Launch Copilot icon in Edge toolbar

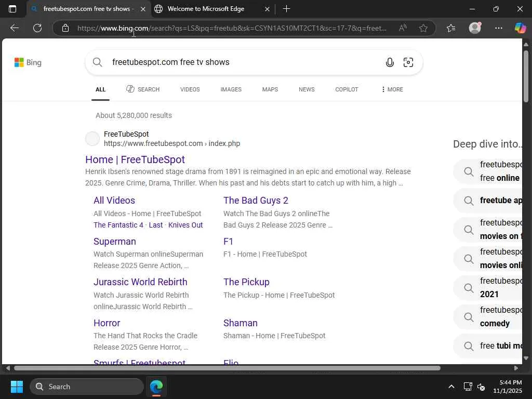520,28
